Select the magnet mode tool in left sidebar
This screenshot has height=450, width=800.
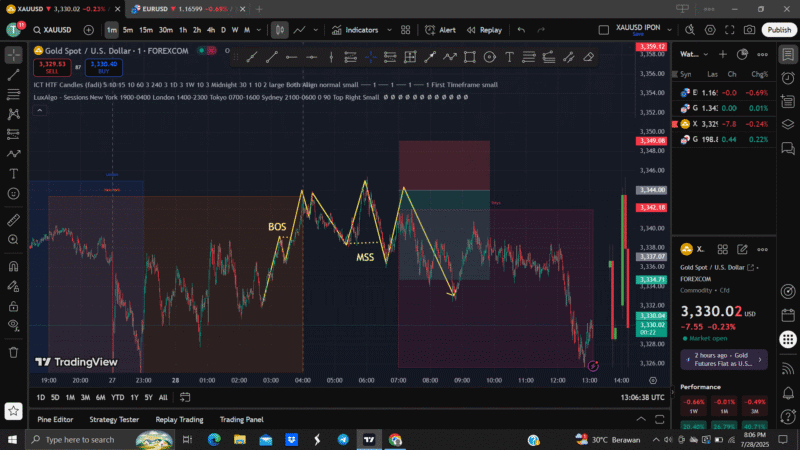pyautogui.click(x=14, y=266)
